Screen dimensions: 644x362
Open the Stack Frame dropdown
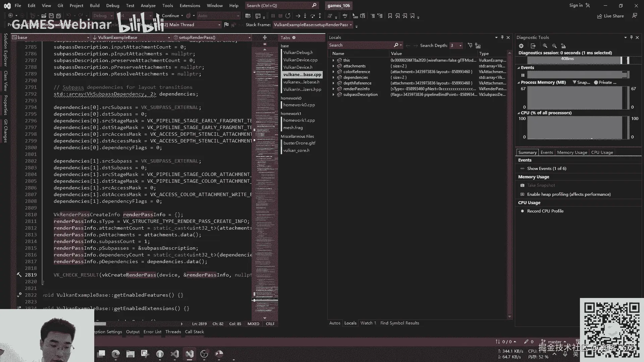point(351,25)
